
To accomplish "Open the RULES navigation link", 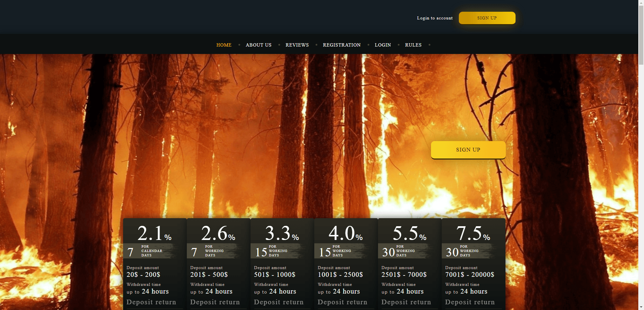I will pos(413,45).
